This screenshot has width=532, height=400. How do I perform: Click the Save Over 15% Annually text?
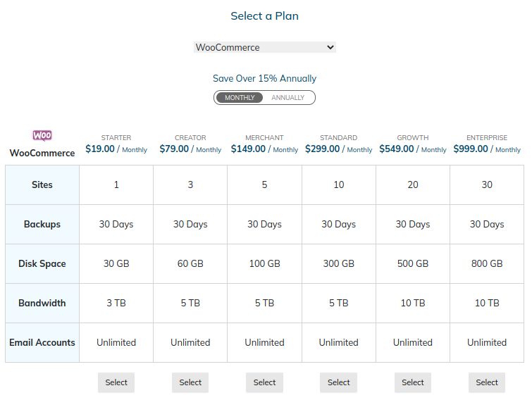[264, 78]
